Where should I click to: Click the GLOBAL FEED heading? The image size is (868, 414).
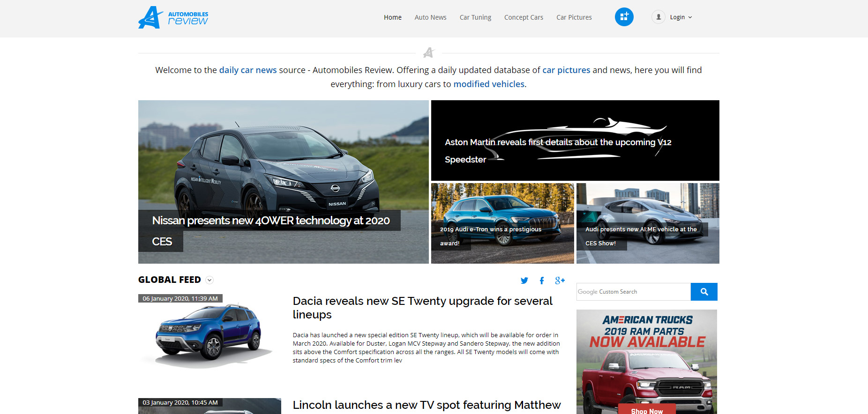[170, 280]
